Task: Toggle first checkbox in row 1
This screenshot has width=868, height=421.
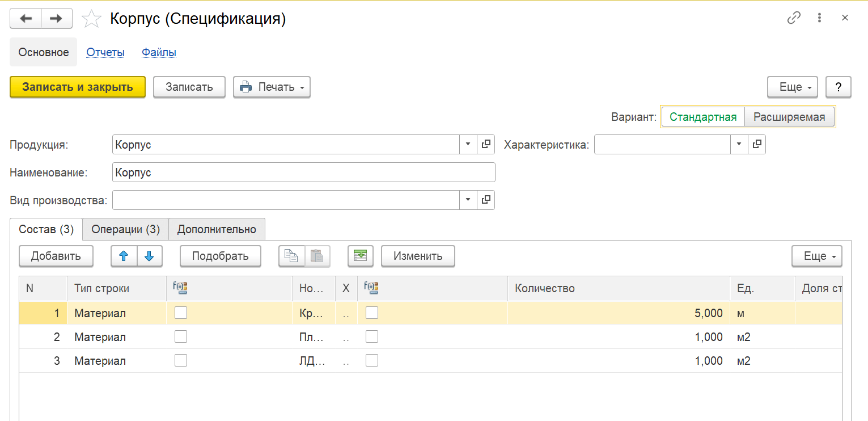Action: tap(181, 313)
